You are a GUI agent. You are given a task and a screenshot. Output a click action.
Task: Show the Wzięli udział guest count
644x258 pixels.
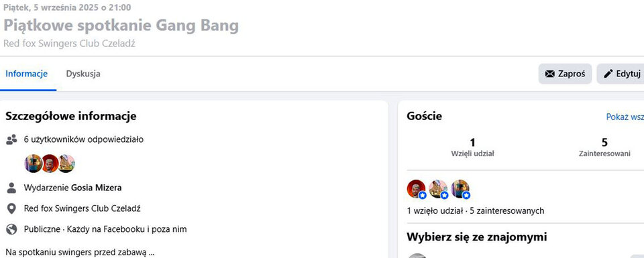coord(472,147)
